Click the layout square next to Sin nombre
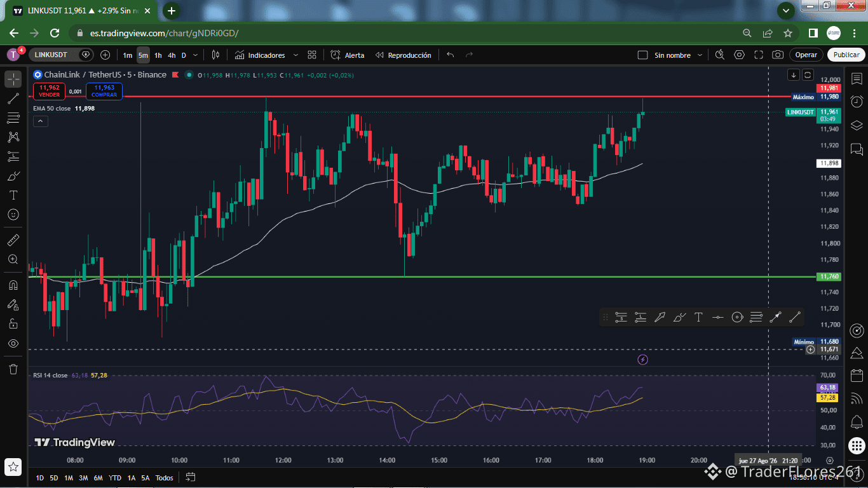 click(x=642, y=55)
